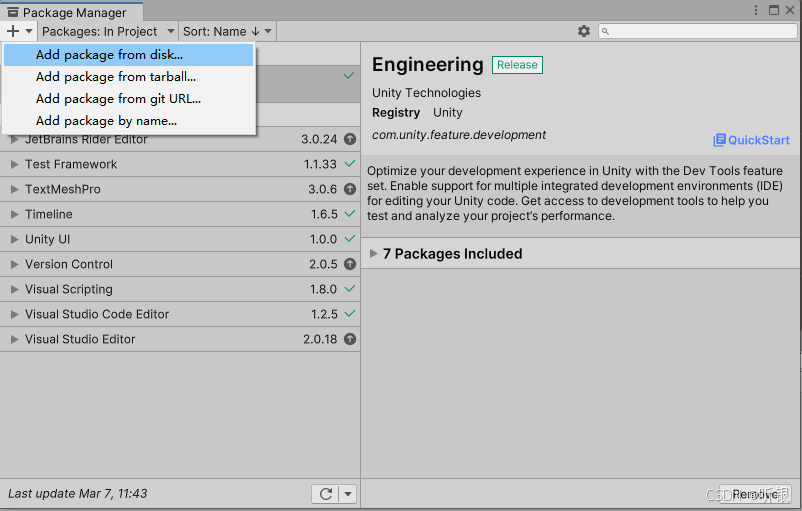Select the Version Control package

click(x=180, y=264)
